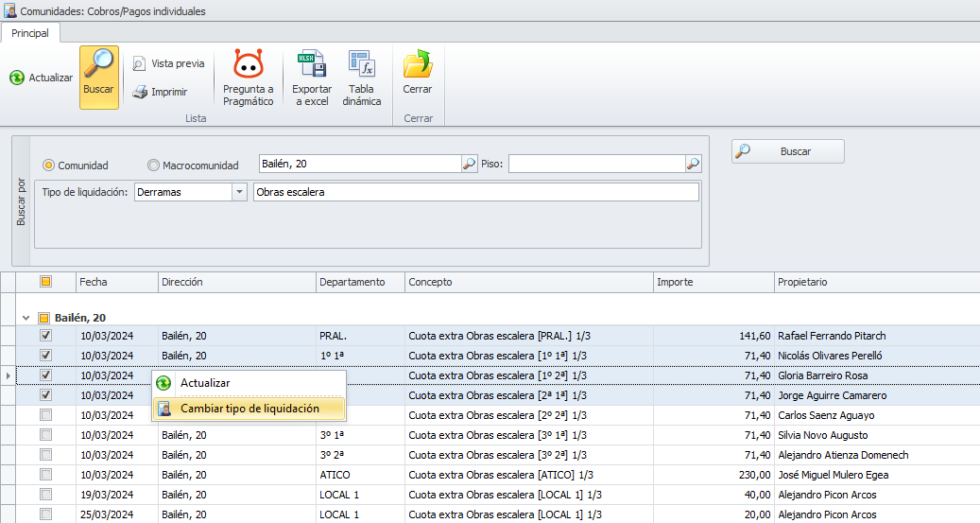The width and height of the screenshot is (980, 523).
Task: Choose Cambiar tipo de liquidación
Action: (x=249, y=409)
